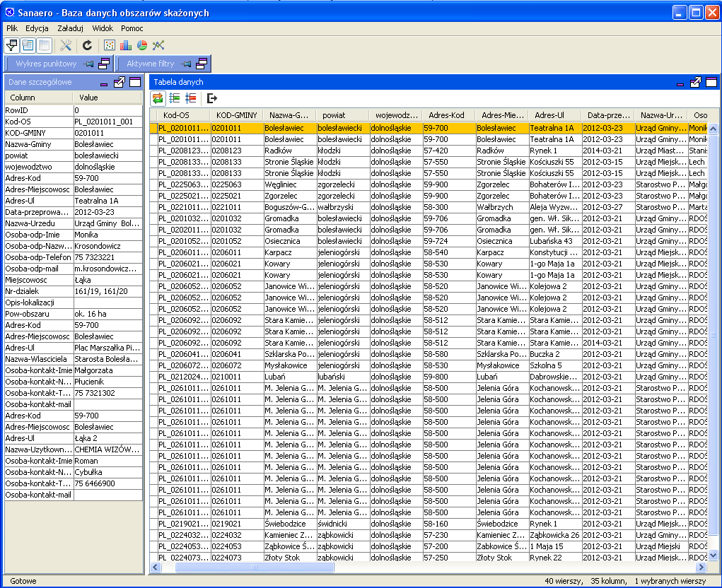Click the Nr-dzialek row in details
Image resolution: width=722 pixels, height=588 pixels.
click(74, 291)
